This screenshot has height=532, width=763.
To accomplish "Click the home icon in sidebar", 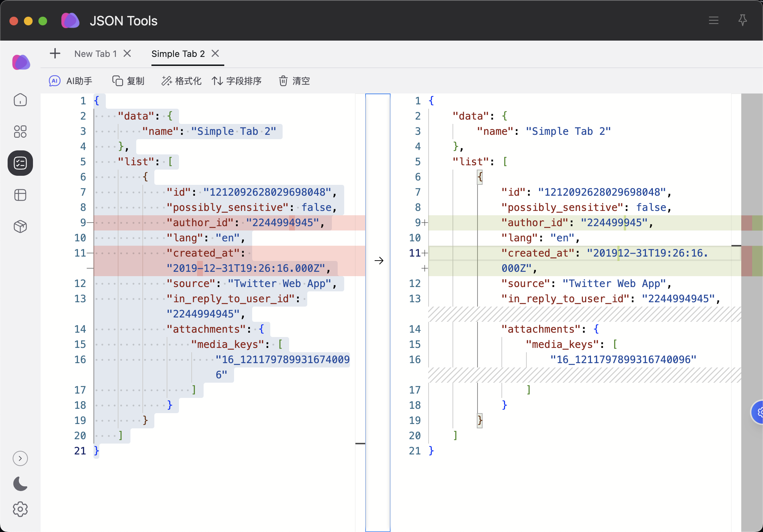I will click(x=20, y=100).
